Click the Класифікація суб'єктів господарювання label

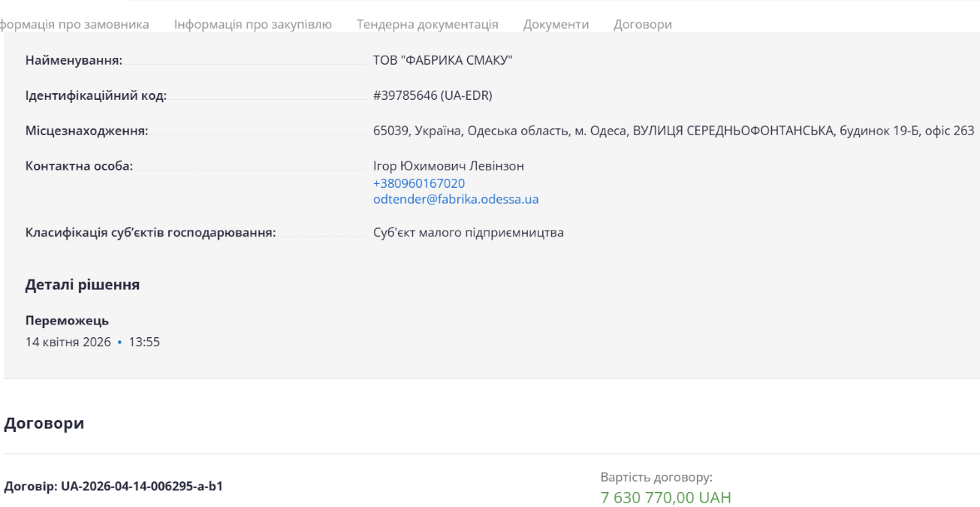150,232
